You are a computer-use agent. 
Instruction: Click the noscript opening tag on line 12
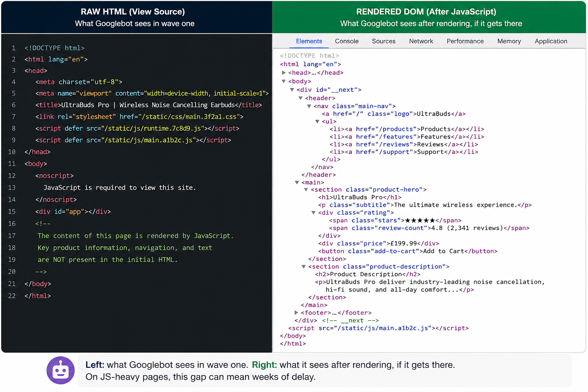[54, 176]
